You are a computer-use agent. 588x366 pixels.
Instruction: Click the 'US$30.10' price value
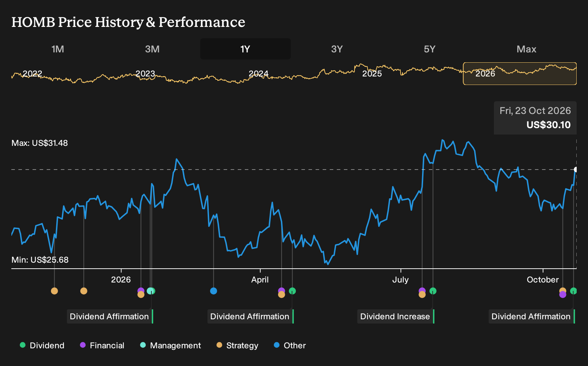point(548,125)
